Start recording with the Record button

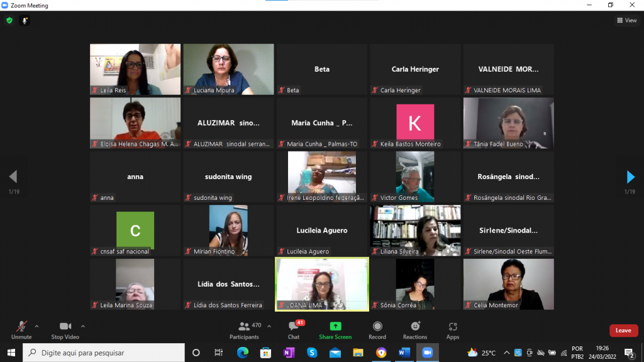377,329
